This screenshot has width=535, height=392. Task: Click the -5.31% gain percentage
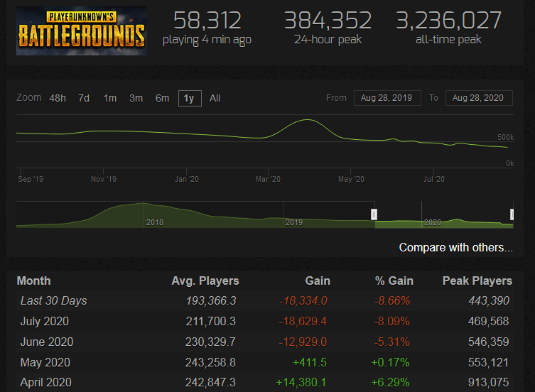392,342
